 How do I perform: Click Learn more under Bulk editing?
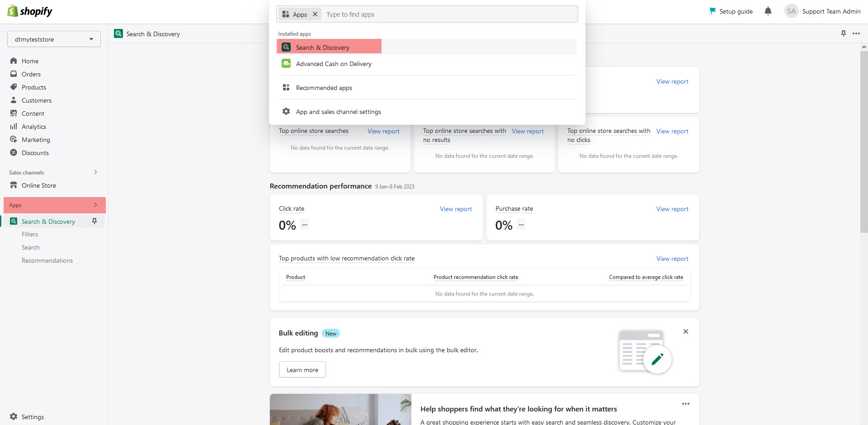point(302,370)
